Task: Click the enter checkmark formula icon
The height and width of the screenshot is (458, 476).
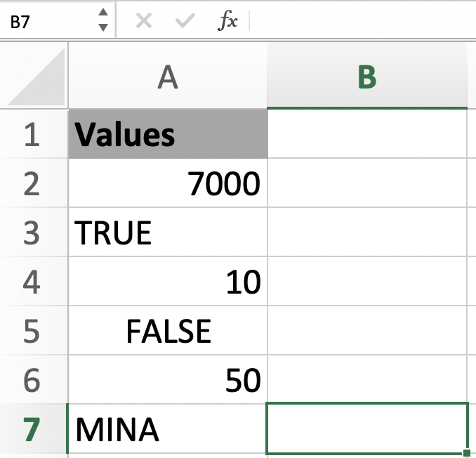Action: 185,21
